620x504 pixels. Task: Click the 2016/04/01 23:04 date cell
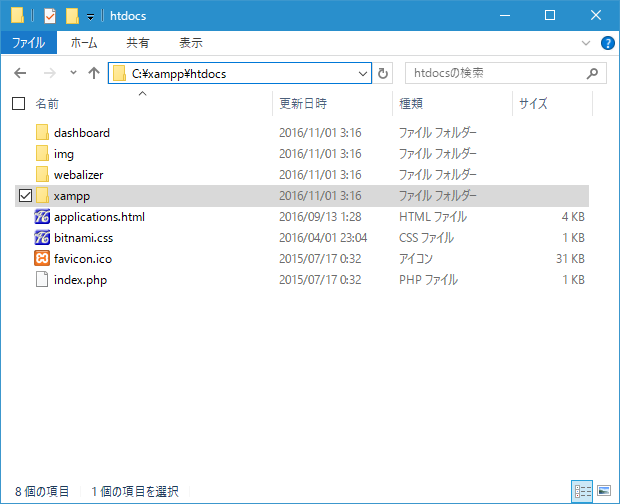323,238
